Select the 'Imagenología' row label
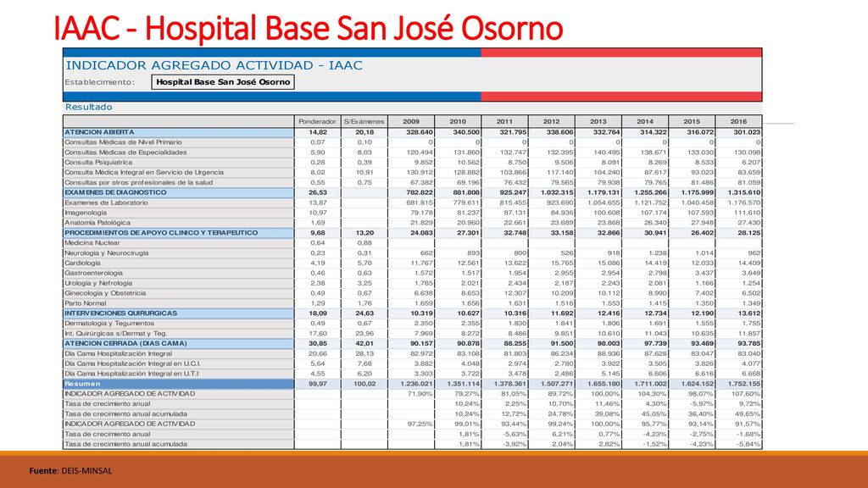 (x=86, y=213)
